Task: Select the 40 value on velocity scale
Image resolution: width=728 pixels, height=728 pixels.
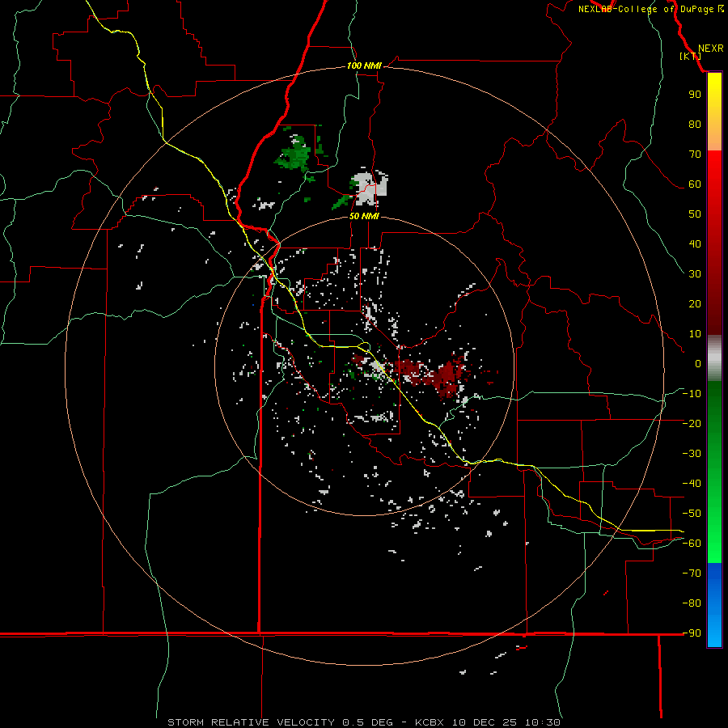Action: 695,244
